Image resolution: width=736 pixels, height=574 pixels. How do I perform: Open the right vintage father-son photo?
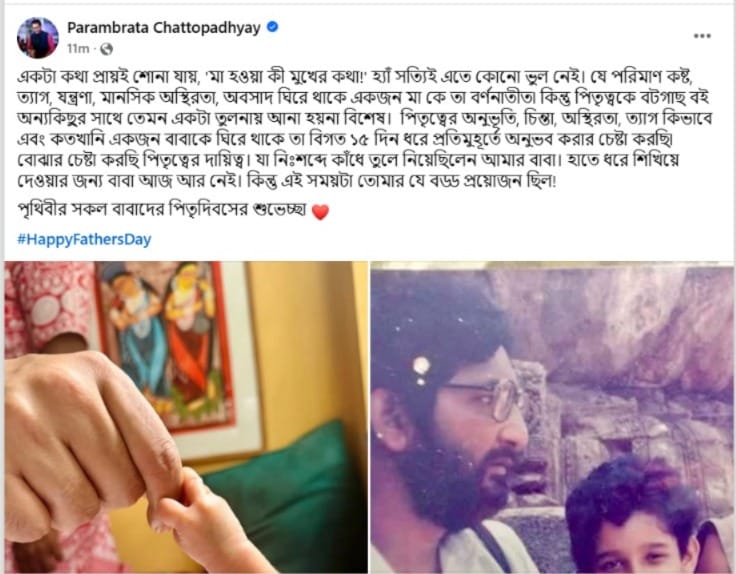(x=552, y=417)
